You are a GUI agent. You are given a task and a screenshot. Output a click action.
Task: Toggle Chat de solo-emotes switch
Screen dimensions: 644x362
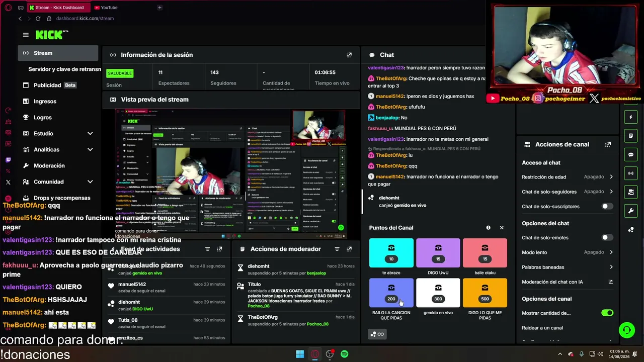607,237
